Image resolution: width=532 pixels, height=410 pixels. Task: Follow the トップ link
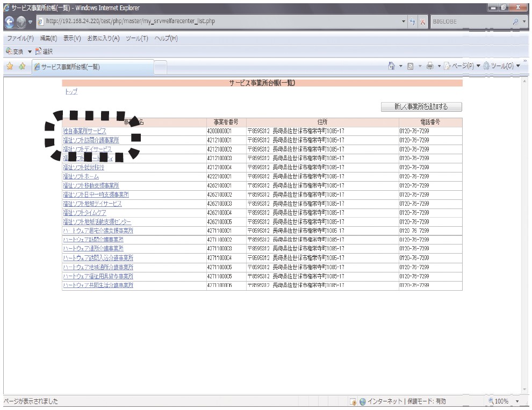[70, 92]
